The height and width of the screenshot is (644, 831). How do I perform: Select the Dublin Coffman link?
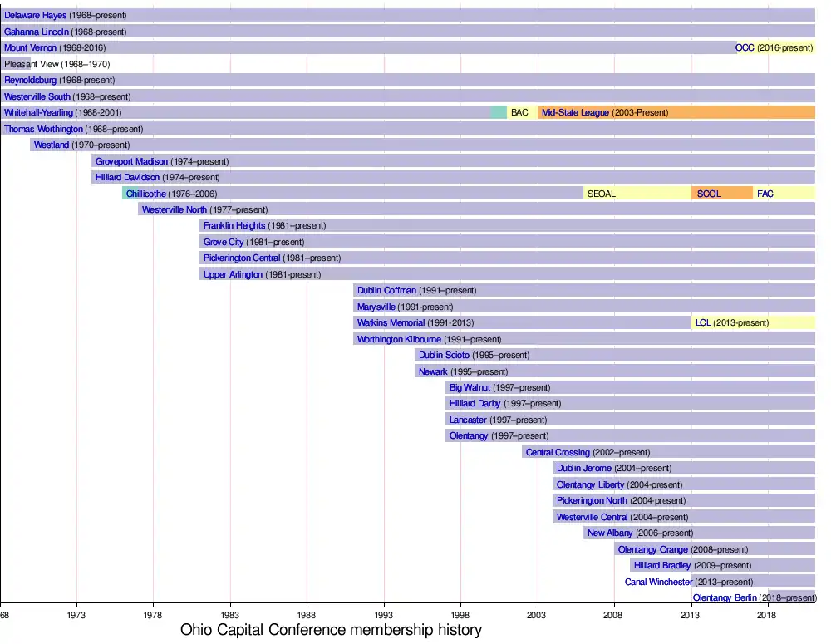(386, 290)
